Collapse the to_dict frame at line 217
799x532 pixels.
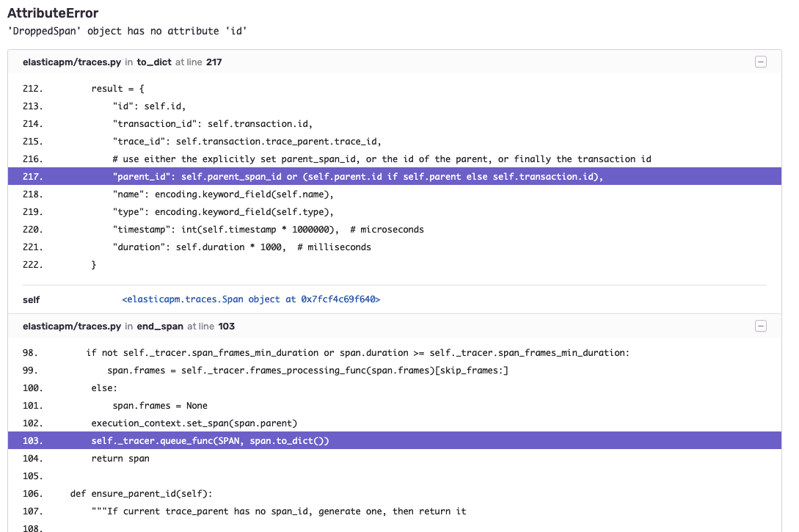pos(760,62)
